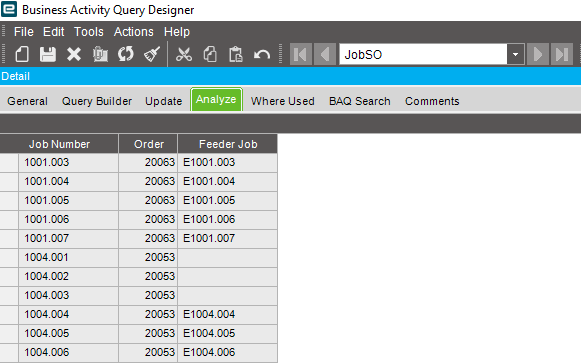Screen dimensions: 581x363
Task: Open the Actions menu
Action: [134, 32]
